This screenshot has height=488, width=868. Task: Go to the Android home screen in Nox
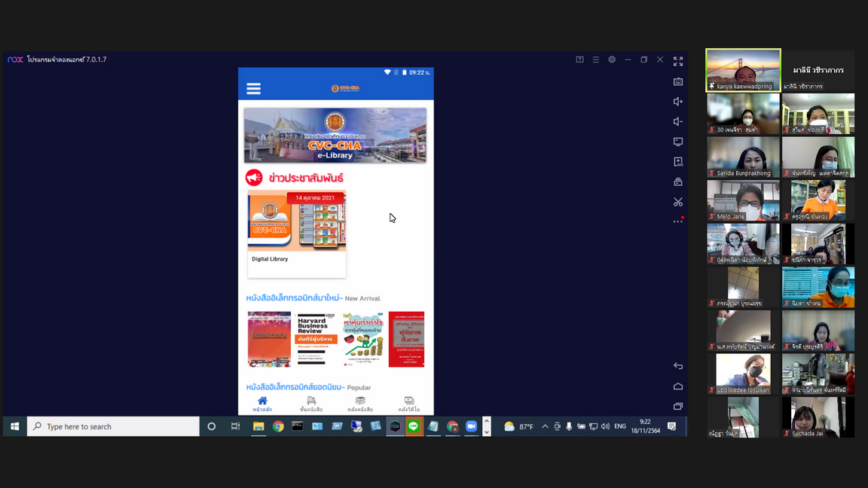pyautogui.click(x=678, y=386)
